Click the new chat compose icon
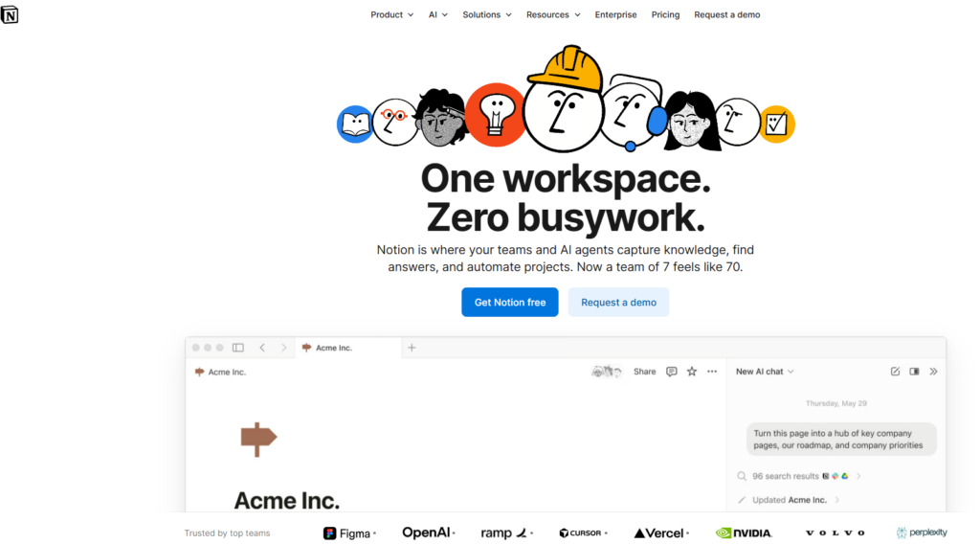 pos(895,372)
